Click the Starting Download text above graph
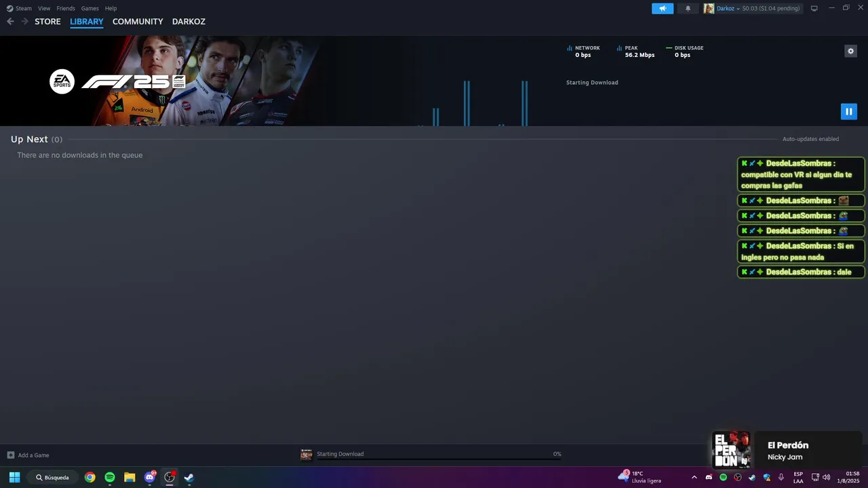Screen dimensions: 868x488 pyautogui.click(x=592, y=83)
